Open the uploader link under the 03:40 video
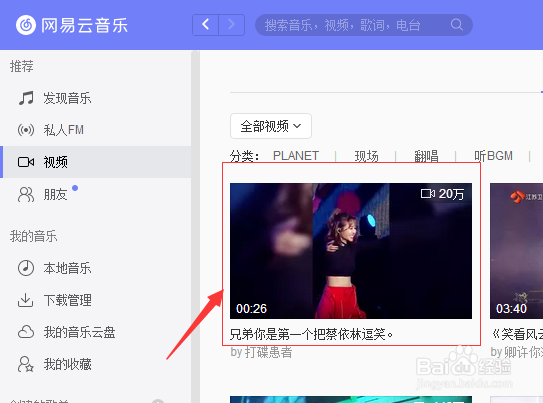543x403 pixels. tap(523, 352)
